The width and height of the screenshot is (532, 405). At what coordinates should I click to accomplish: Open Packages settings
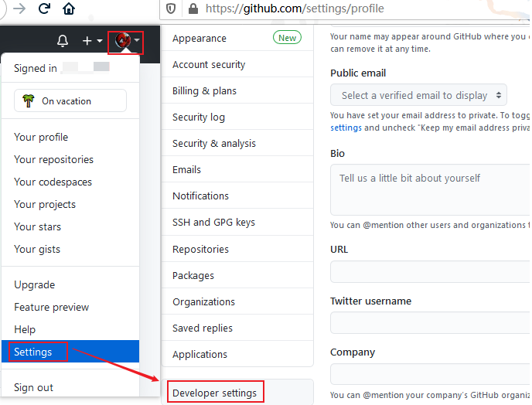click(x=237, y=275)
